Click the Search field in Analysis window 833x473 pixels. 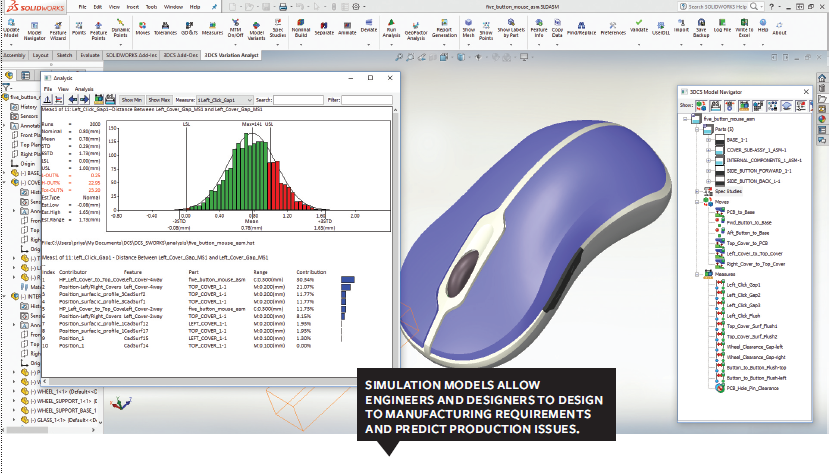[x=298, y=100]
